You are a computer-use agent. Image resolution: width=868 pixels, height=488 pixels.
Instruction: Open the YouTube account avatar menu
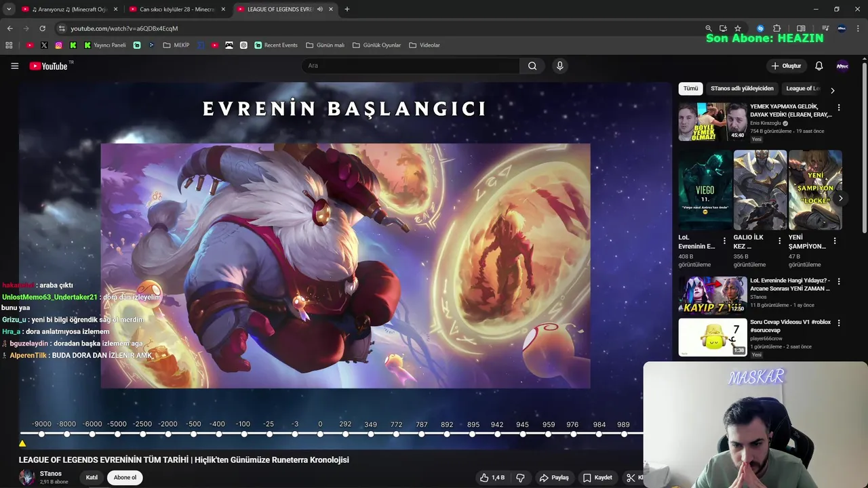[842, 66]
